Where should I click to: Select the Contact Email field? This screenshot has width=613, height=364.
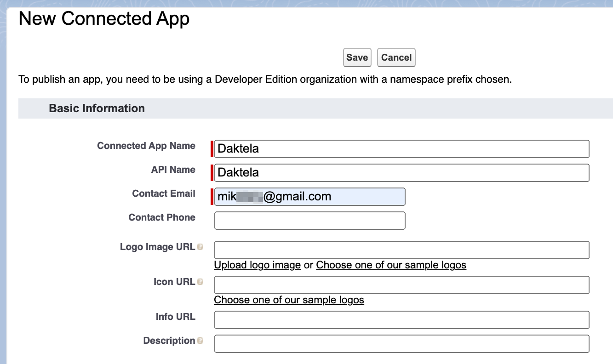[308, 196]
